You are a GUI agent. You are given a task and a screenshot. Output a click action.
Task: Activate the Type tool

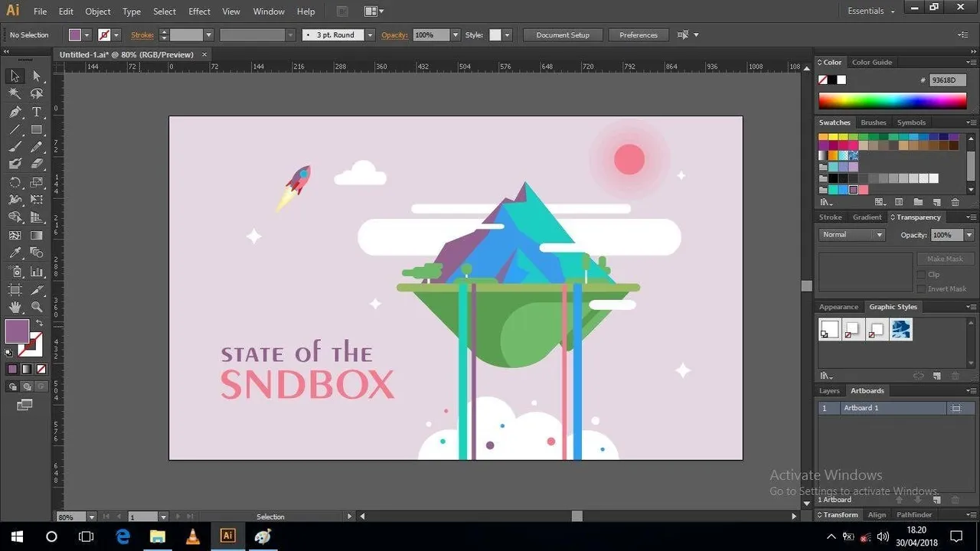tap(36, 112)
